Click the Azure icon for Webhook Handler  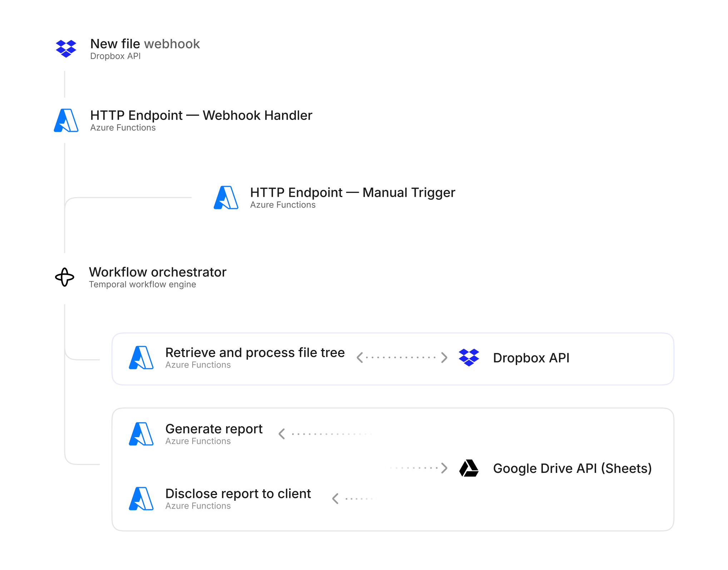coord(66,120)
